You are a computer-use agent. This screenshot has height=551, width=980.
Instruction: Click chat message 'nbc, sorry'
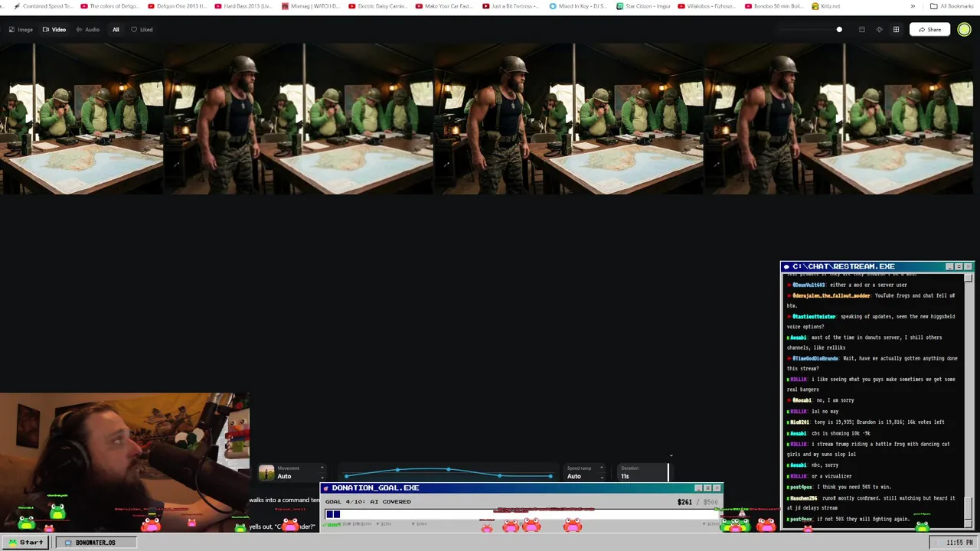point(825,465)
